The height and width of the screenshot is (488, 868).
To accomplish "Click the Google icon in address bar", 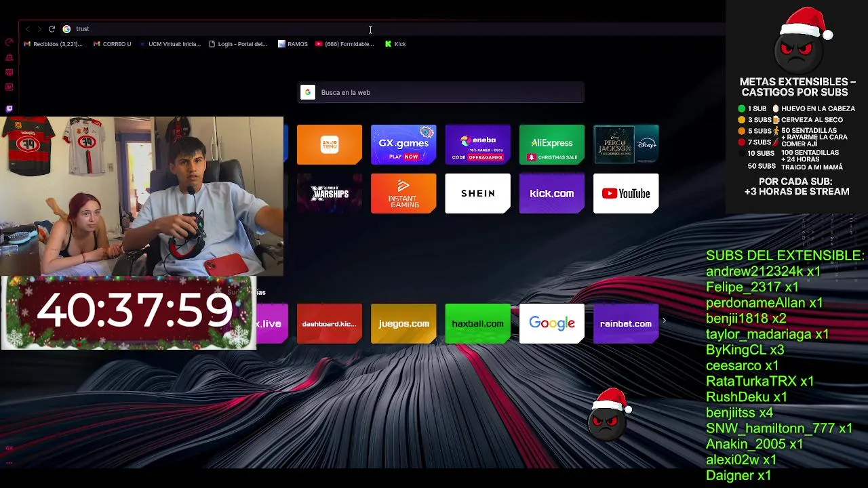I will pos(66,29).
